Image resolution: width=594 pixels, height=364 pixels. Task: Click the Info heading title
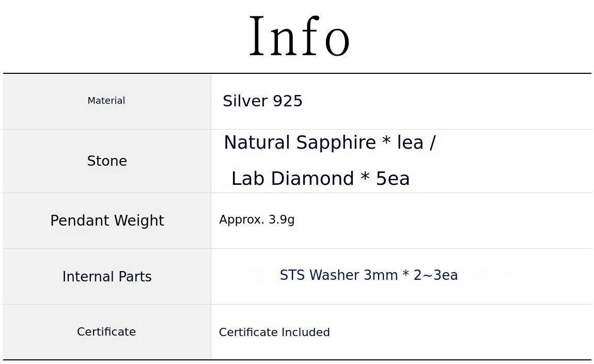point(299,38)
